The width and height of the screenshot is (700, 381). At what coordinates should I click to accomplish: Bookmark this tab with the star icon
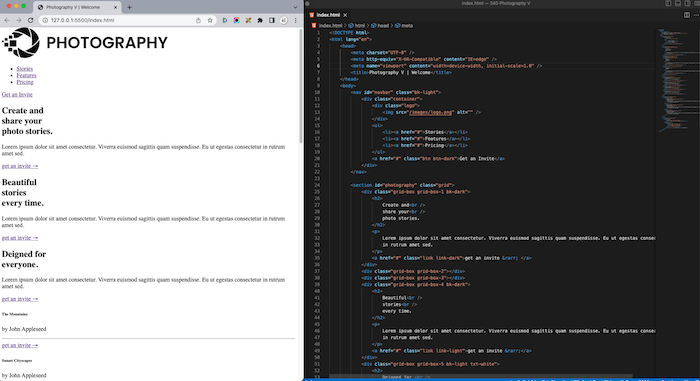[x=210, y=20]
